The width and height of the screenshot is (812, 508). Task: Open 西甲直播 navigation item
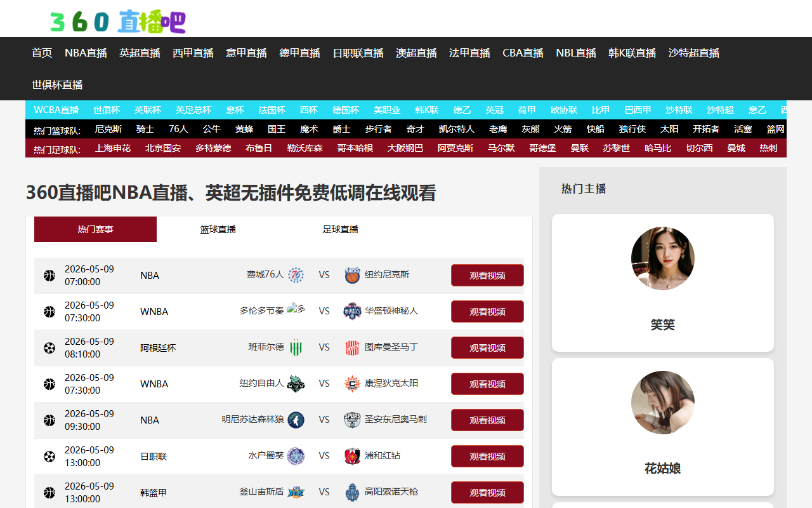point(193,53)
